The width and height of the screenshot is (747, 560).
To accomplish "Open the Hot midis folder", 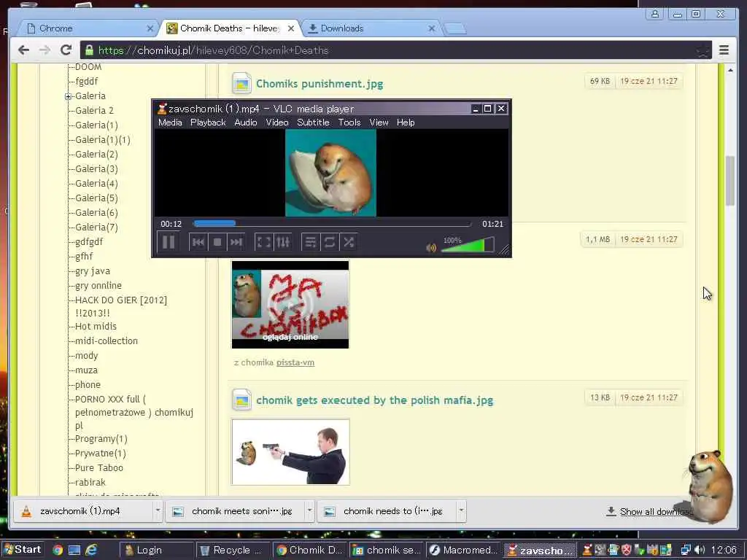I will pos(96,326).
